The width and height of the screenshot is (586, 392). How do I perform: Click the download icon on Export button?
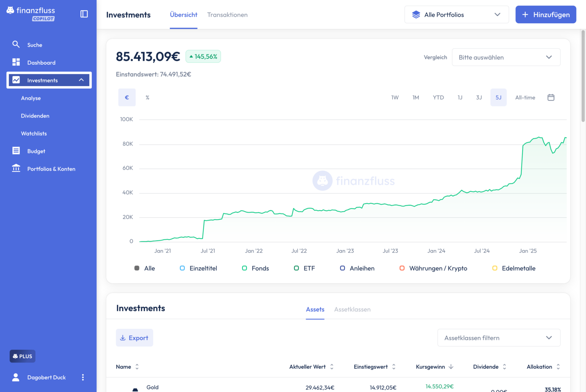(123, 338)
